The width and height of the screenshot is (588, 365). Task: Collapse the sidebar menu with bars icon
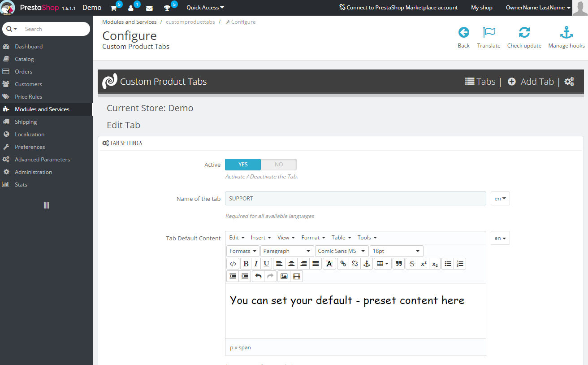pos(46,205)
